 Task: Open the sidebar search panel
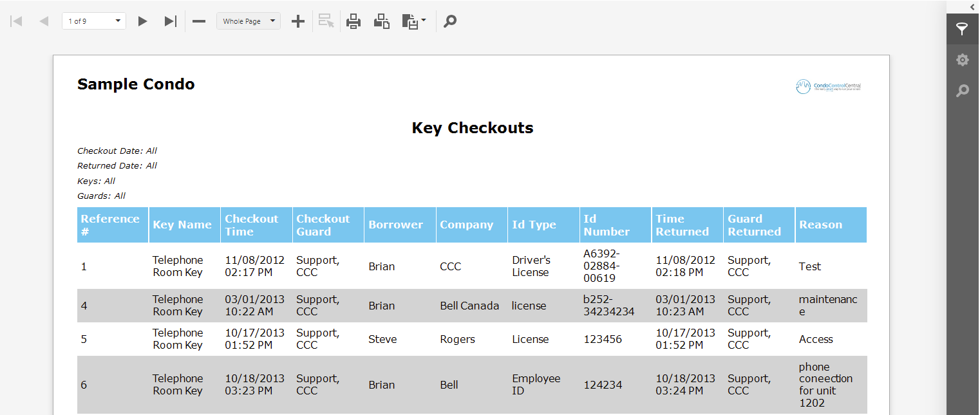pyautogui.click(x=962, y=90)
